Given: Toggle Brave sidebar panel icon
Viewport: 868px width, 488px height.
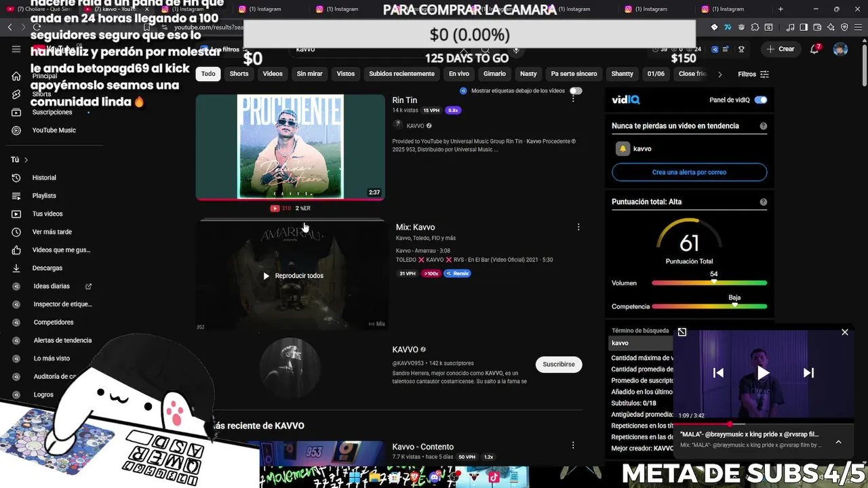Looking at the screenshot, I should pyautogui.click(x=804, y=27).
